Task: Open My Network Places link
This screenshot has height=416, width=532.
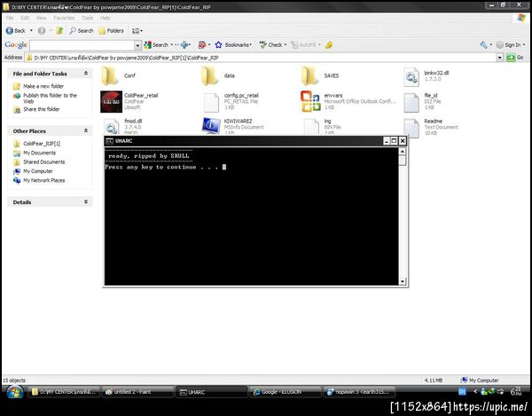Action: pyautogui.click(x=43, y=181)
